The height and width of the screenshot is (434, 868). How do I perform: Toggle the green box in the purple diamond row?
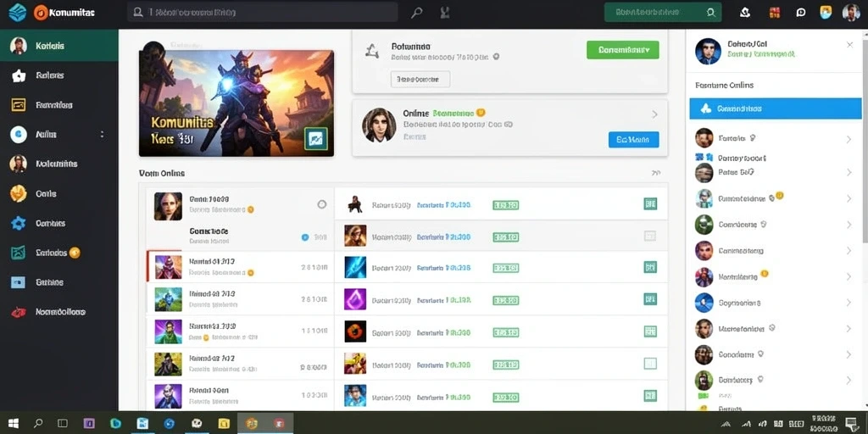point(650,299)
